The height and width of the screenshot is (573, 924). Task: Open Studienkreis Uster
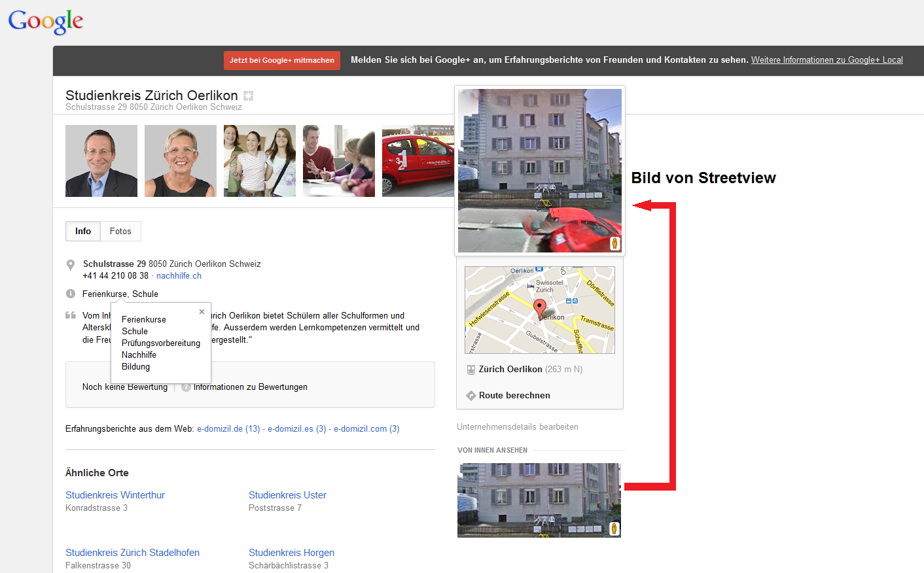pyautogui.click(x=287, y=495)
